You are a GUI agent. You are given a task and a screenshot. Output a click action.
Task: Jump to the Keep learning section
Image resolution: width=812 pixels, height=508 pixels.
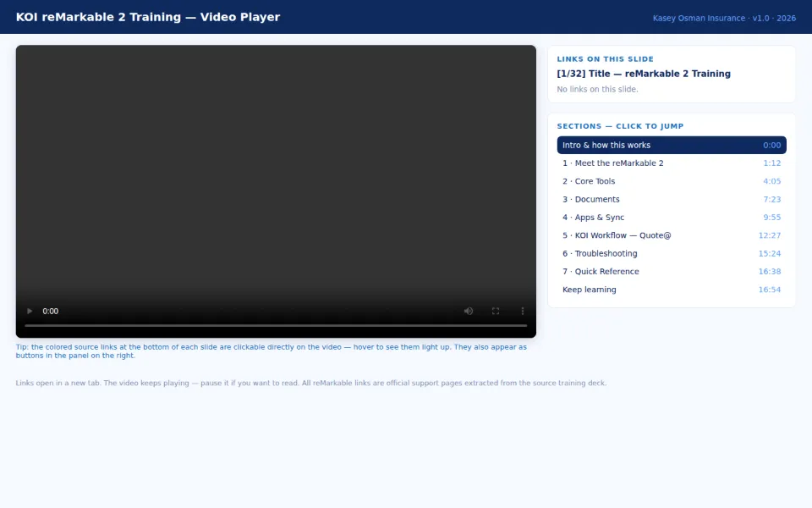click(672, 290)
